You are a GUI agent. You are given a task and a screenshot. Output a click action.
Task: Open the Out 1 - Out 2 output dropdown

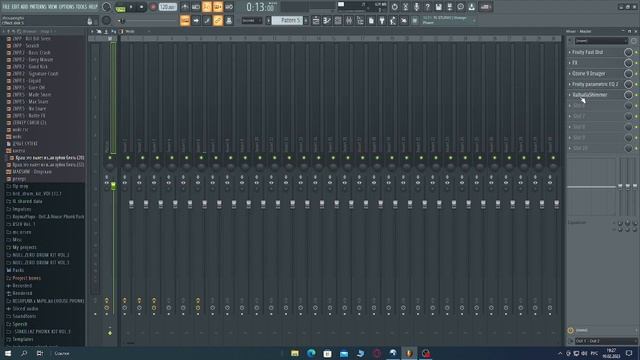tap(606, 341)
